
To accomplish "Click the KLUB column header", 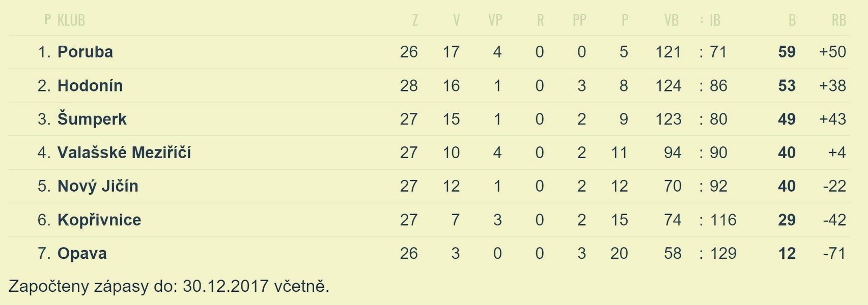I will (71, 20).
